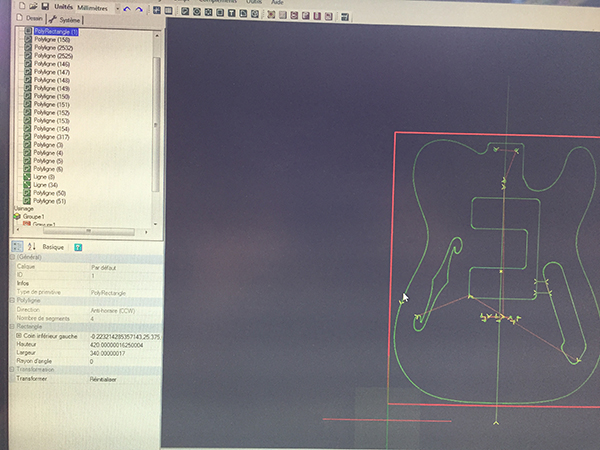Generate G-code with rightmost toolbar icon

tap(345, 17)
